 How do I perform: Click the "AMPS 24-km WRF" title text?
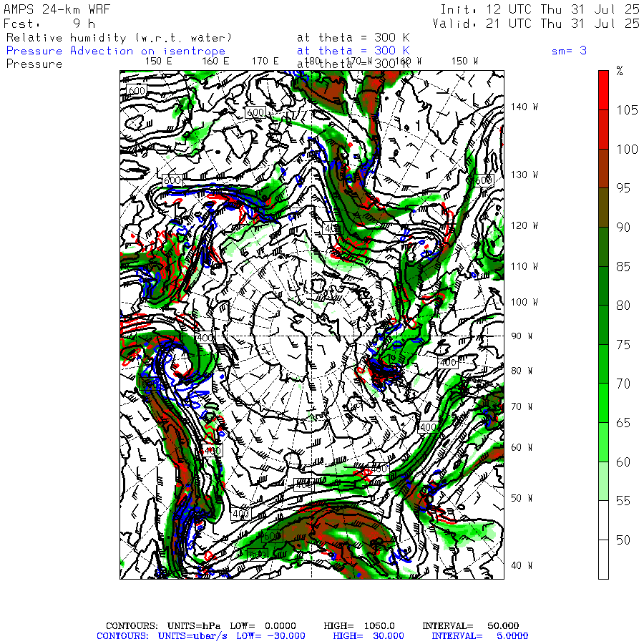57,9
